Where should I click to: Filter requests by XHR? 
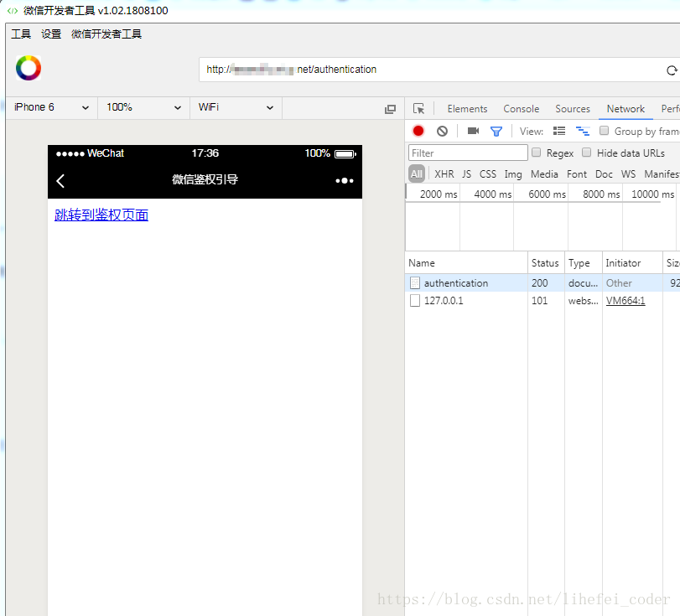pyautogui.click(x=444, y=174)
